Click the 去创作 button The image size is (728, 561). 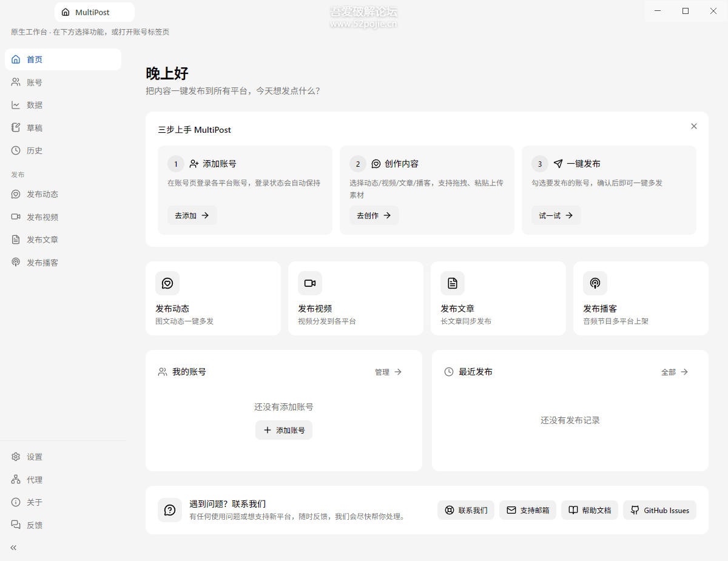point(374,215)
